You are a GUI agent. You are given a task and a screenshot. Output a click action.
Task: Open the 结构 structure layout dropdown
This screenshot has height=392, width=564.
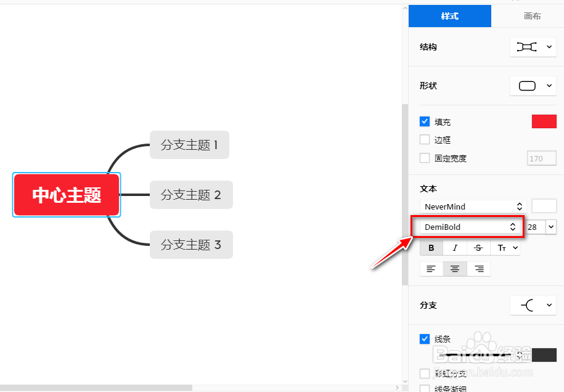pos(533,47)
